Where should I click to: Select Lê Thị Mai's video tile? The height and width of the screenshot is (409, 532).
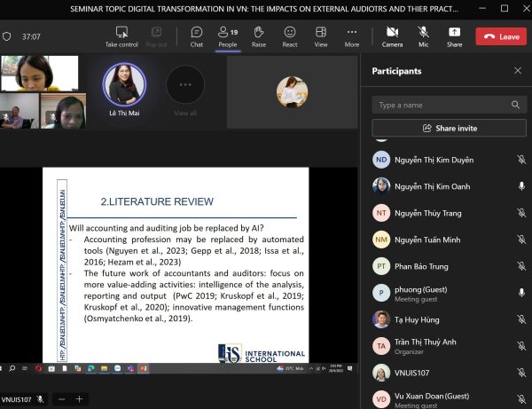[x=125, y=85]
